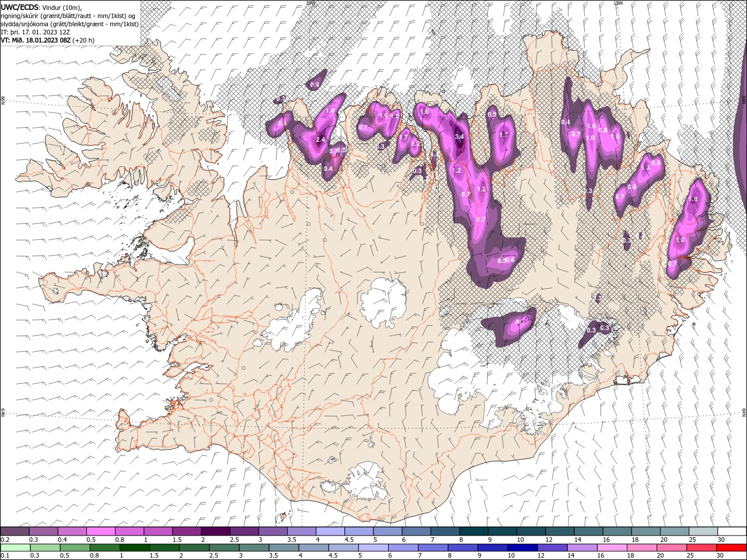The image size is (747, 560).
Task: Click the snow-scale swatch labeled 9
Action: click(501, 531)
